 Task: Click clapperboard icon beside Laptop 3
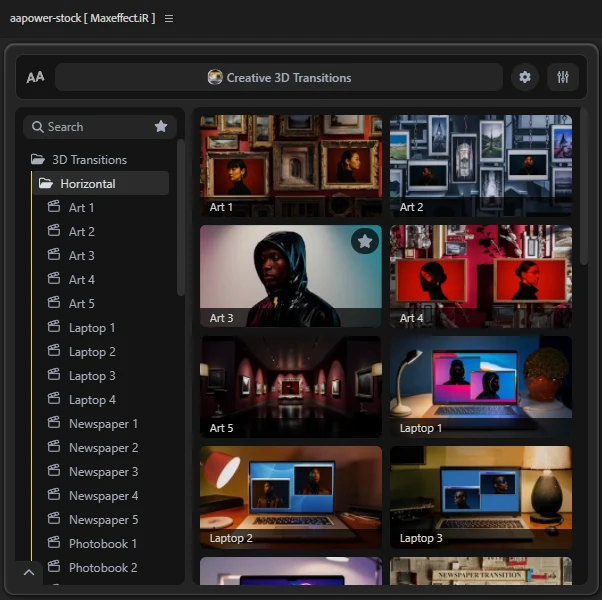[x=54, y=374]
